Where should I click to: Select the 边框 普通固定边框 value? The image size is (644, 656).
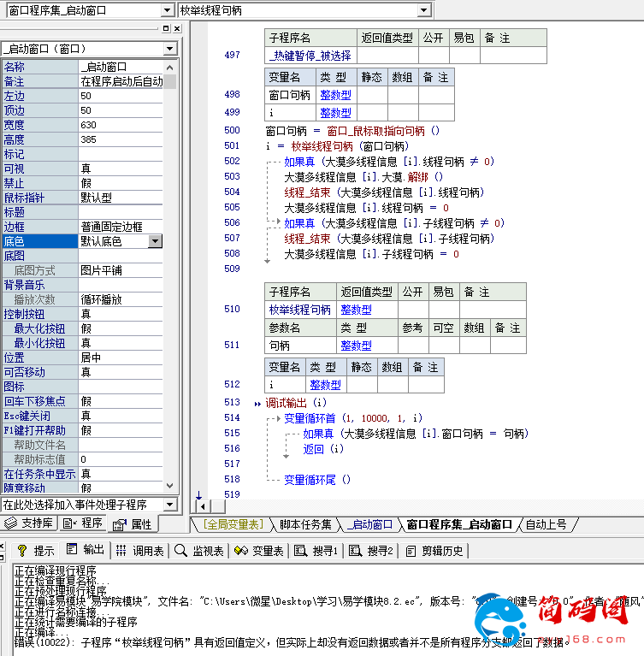pyautogui.click(x=121, y=227)
